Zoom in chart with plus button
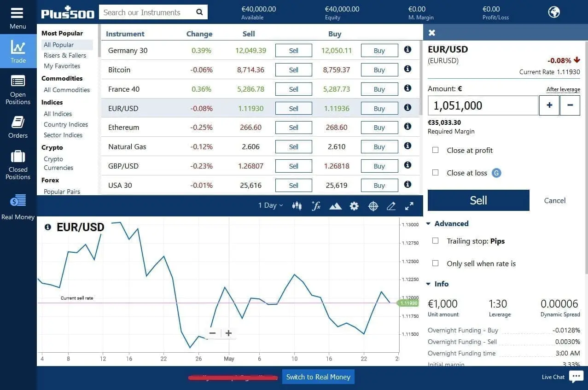 (x=228, y=333)
